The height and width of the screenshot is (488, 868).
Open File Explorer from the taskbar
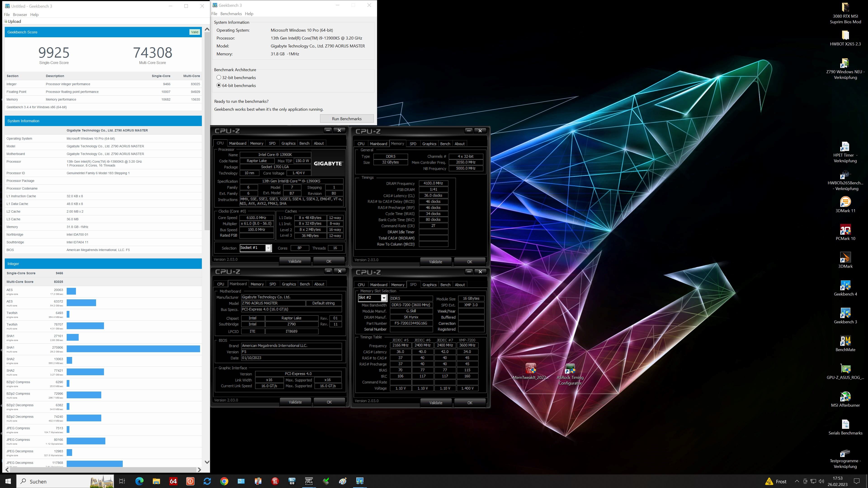[x=156, y=481]
